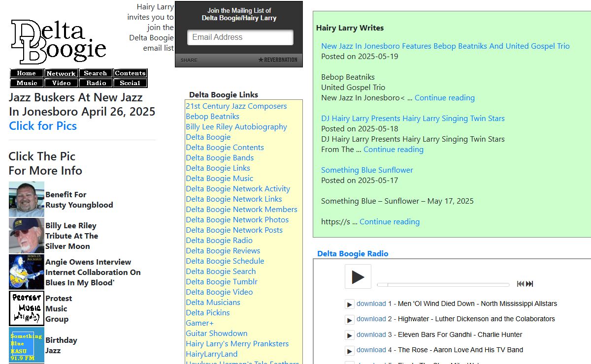
Task: Skip to next track in radio player
Action: [x=529, y=284]
